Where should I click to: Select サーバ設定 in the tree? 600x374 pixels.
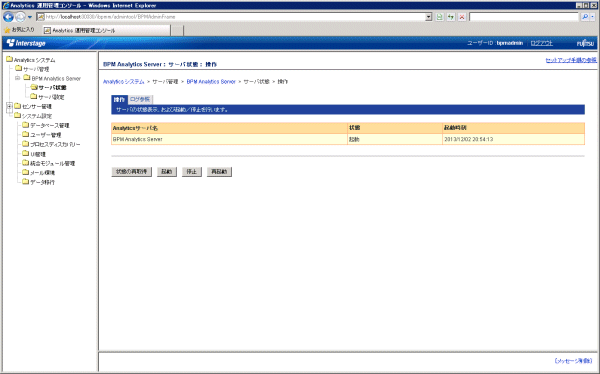pos(51,97)
